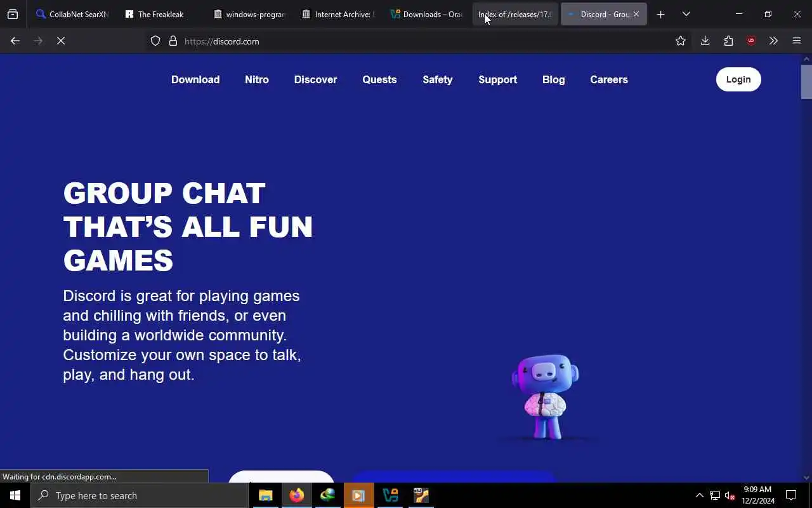Click the Discord robot mascot image
The height and width of the screenshot is (508, 812).
(546, 398)
